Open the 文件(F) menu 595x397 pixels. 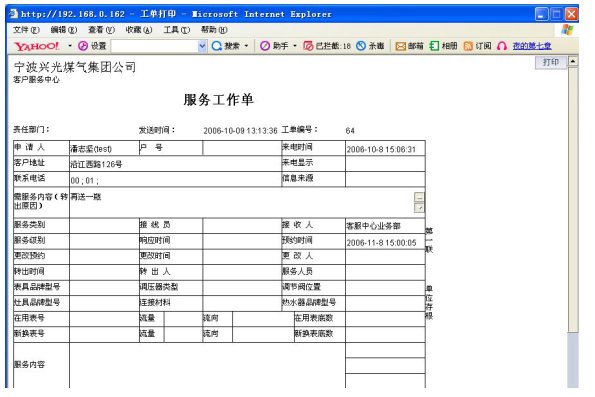coord(26,30)
